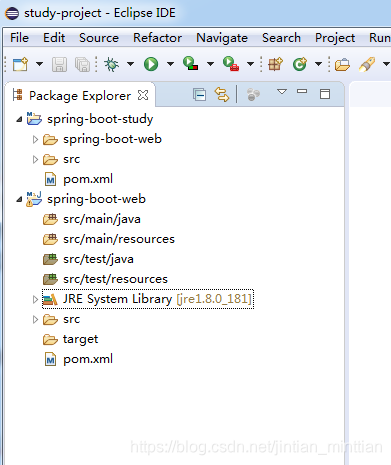Select the spring-boot-web project node
Image resolution: width=391 pixels, height=465 pixels.
[x=96, y=199]
